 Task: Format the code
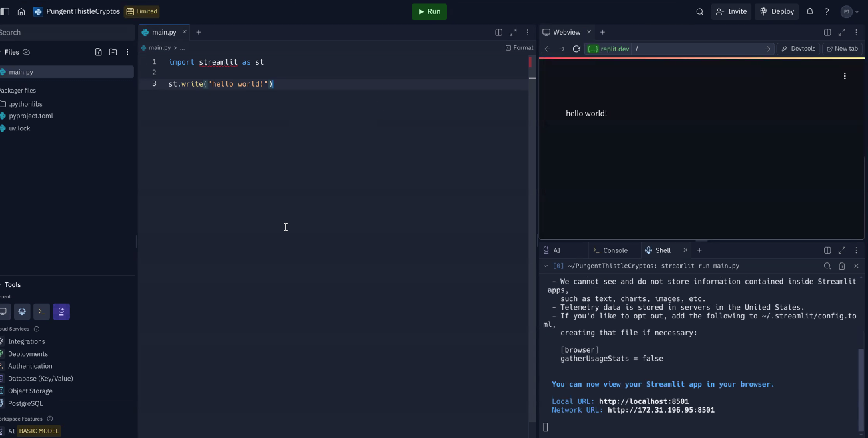(x=519, y=48)
